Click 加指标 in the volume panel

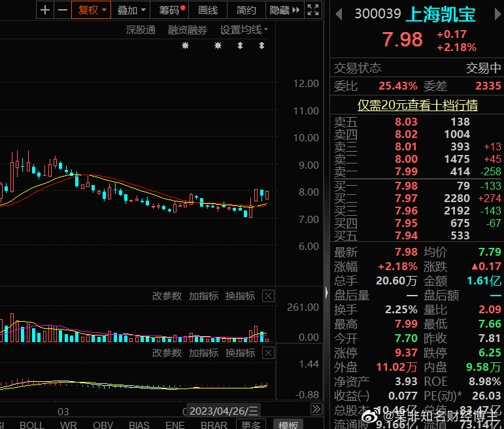(x=203, y=296)
